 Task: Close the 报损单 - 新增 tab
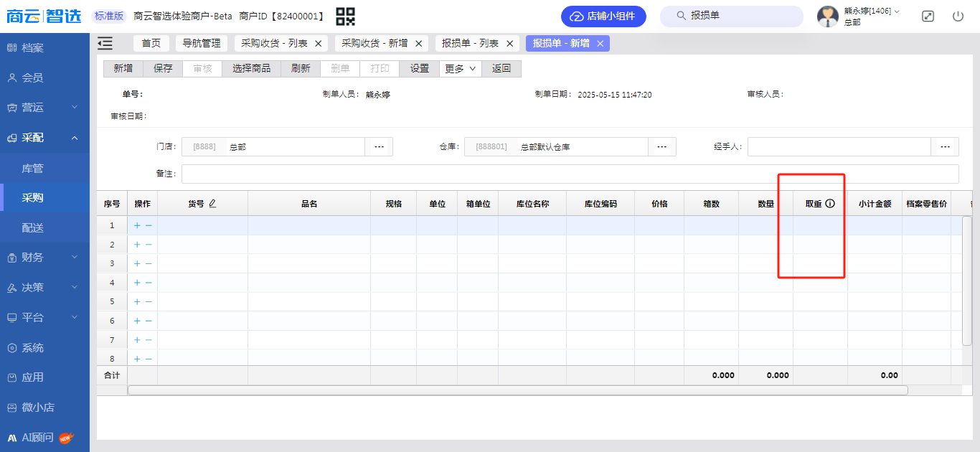(x=600, y=44)
